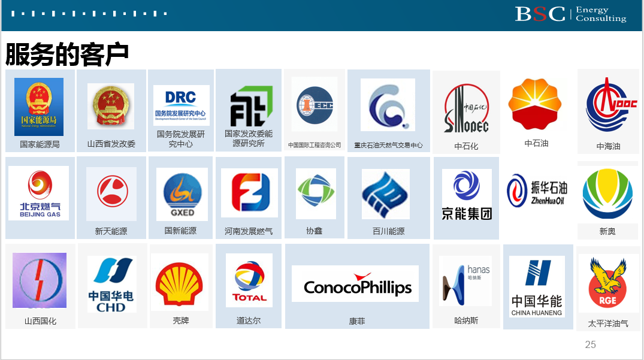
Task: Click the 中石化 caption
Action: (x=466, y=147)
